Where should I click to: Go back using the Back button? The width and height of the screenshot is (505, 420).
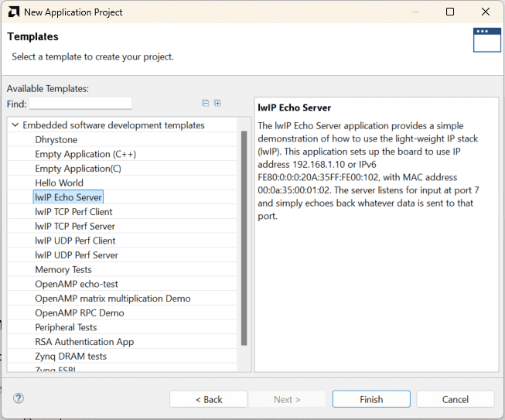point(208,399)
